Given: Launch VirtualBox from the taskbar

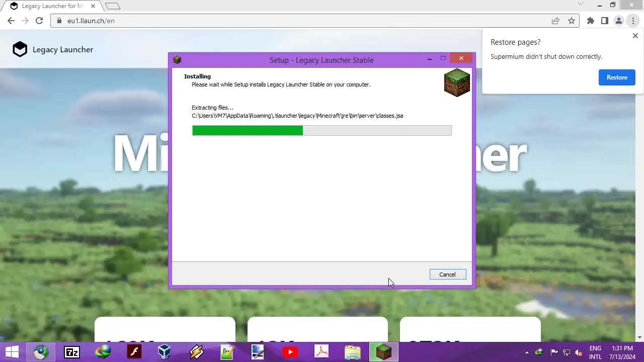Looking at the screenshot, I should click(165, 352).
